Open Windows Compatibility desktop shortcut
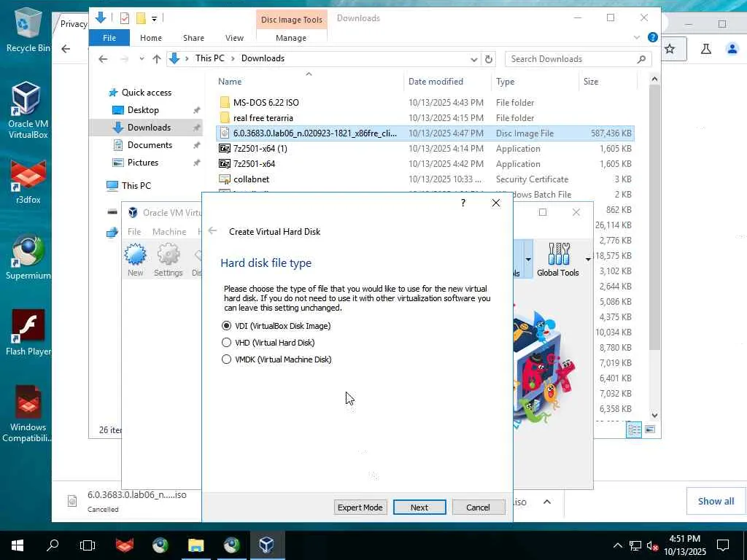The width and height of the screenshot is (747, 560). point(28,414)
